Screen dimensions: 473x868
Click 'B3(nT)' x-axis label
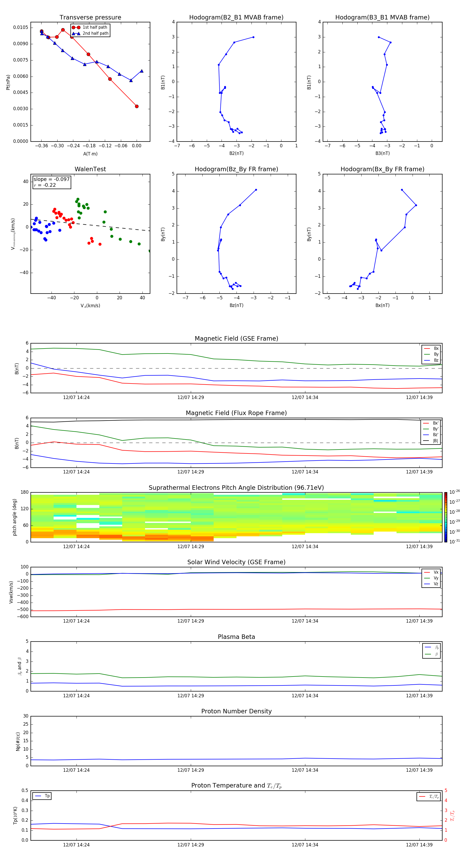coord(382,153)
